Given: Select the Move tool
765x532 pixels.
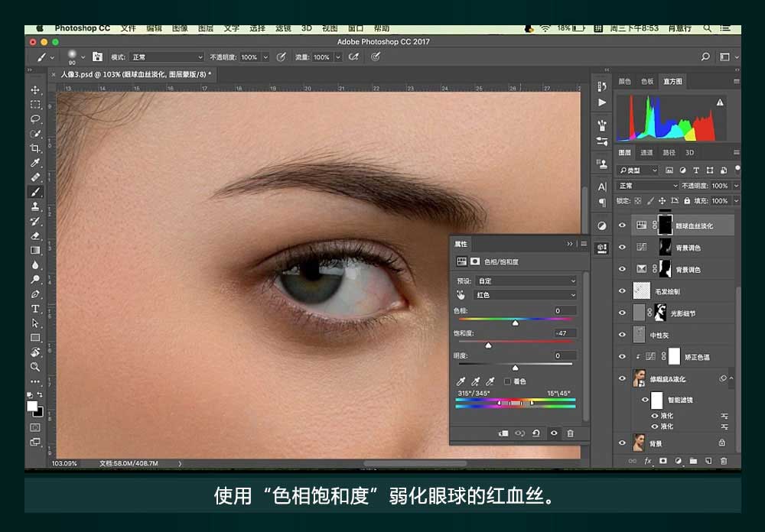Looking at the screenshot, I should click(35, 90).
